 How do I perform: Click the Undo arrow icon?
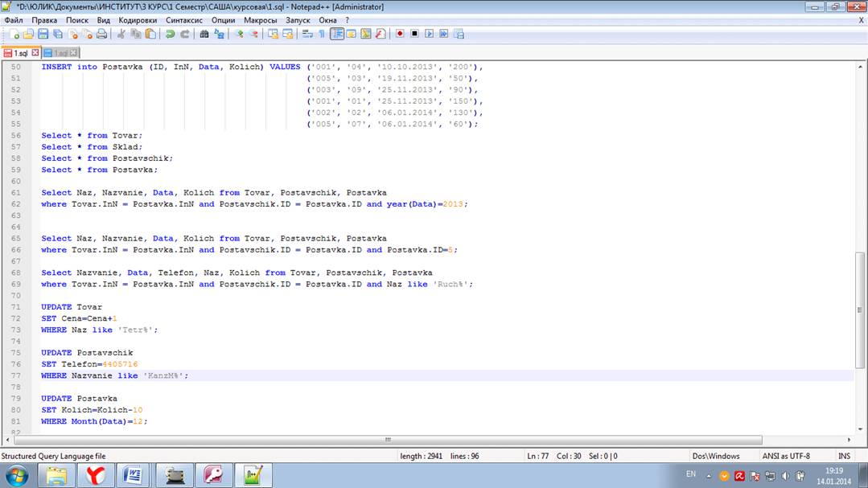click(170, 34)
